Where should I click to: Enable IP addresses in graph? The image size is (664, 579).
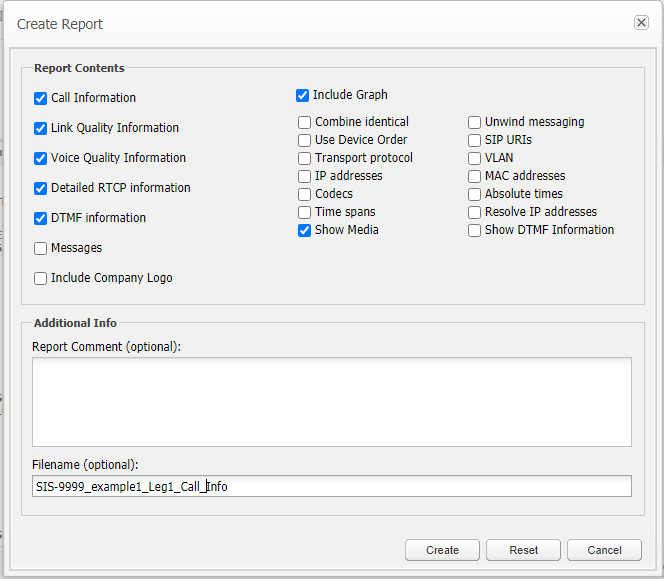click(x=305, y=176)
